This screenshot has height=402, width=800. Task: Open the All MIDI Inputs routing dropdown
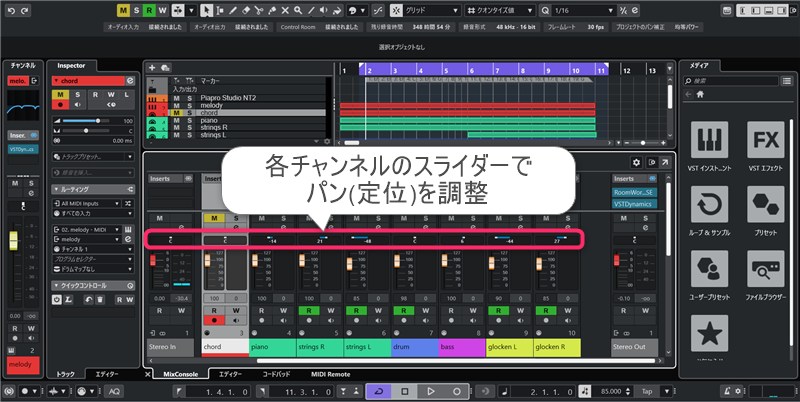(87, 203)
